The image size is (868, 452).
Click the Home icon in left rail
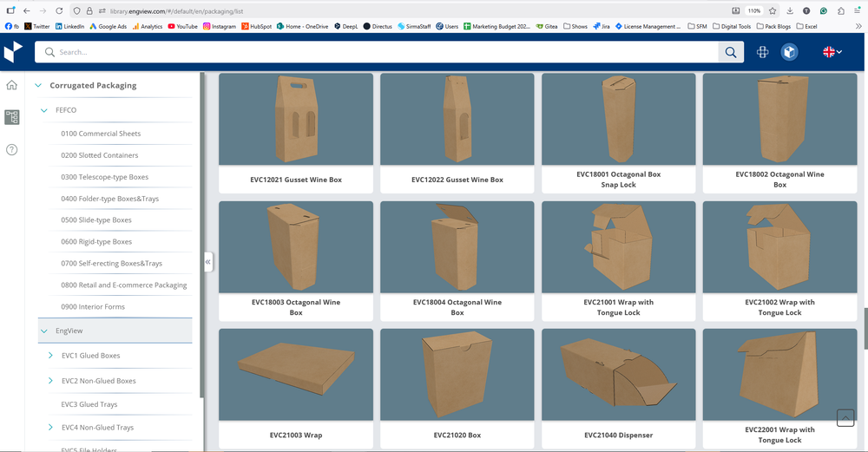pos(11,85)
